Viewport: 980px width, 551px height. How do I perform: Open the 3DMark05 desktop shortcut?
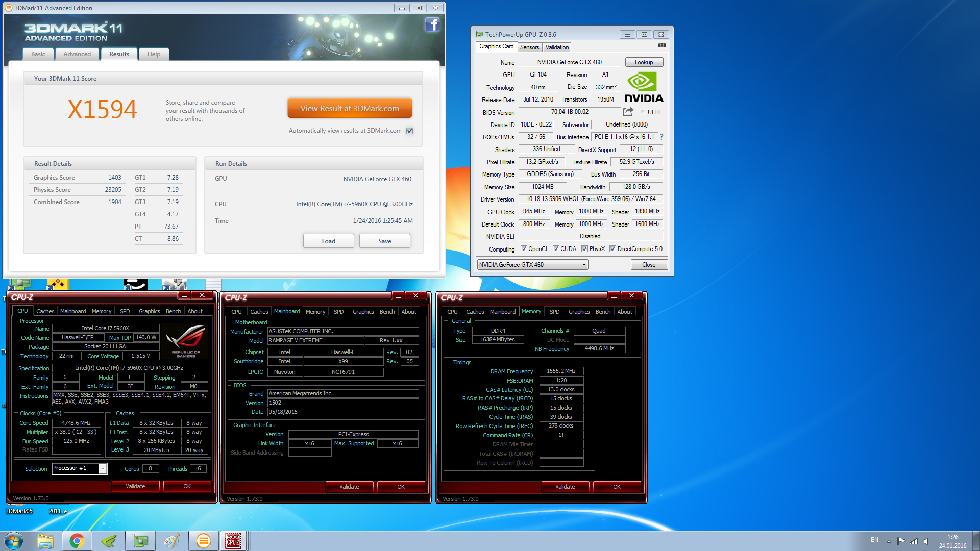click(x=19, y=511)
